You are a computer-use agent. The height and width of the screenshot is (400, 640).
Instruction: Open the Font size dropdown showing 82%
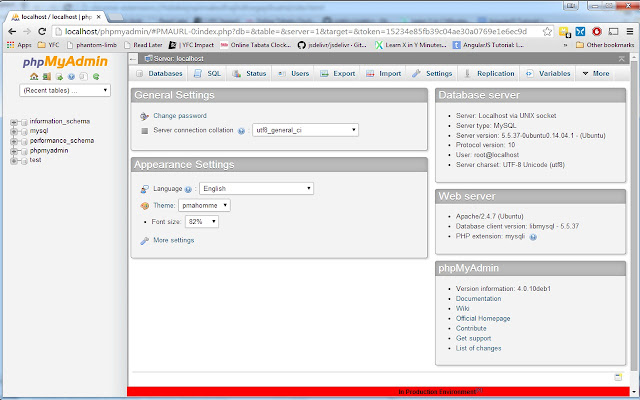(202, 222)
